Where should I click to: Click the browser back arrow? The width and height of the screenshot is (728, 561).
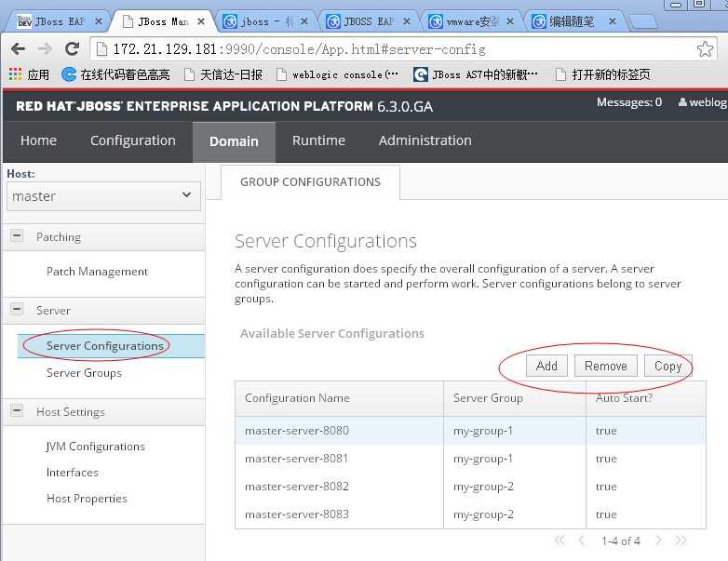[x=18, y=48]
